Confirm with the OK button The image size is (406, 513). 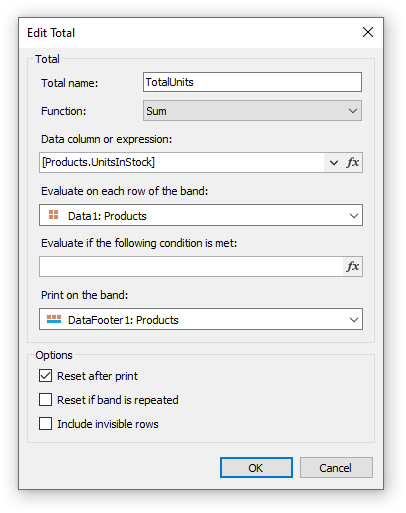(256, 468)
